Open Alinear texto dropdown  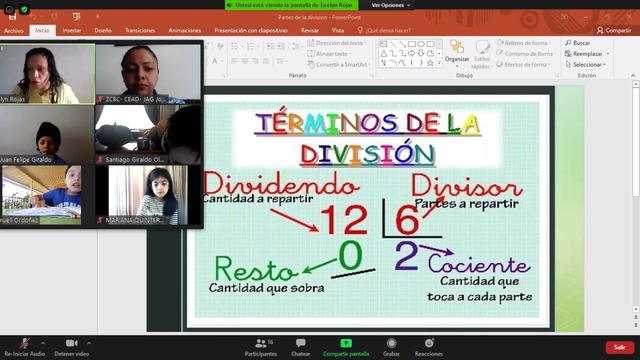329,54
